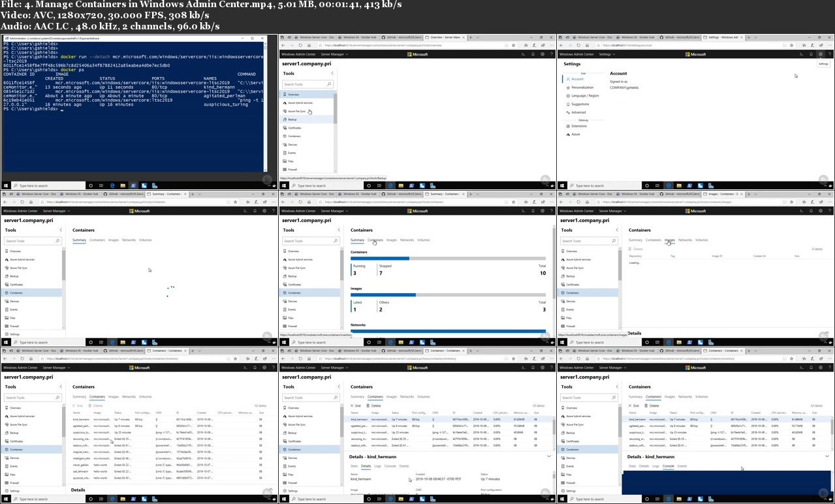Collapse Details - kind_hermann chevron in Details-tab frame
The image size is (835, 504).
tap(550, 456)
